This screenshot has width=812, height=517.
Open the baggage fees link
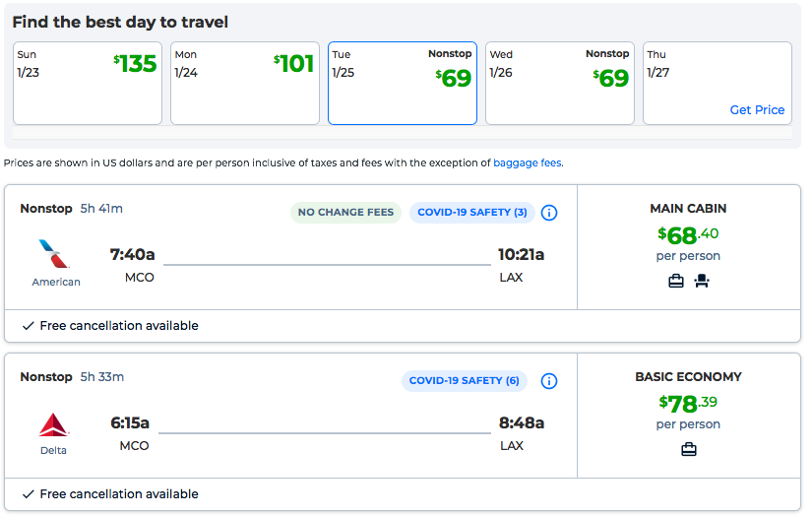tap(527, 163)
